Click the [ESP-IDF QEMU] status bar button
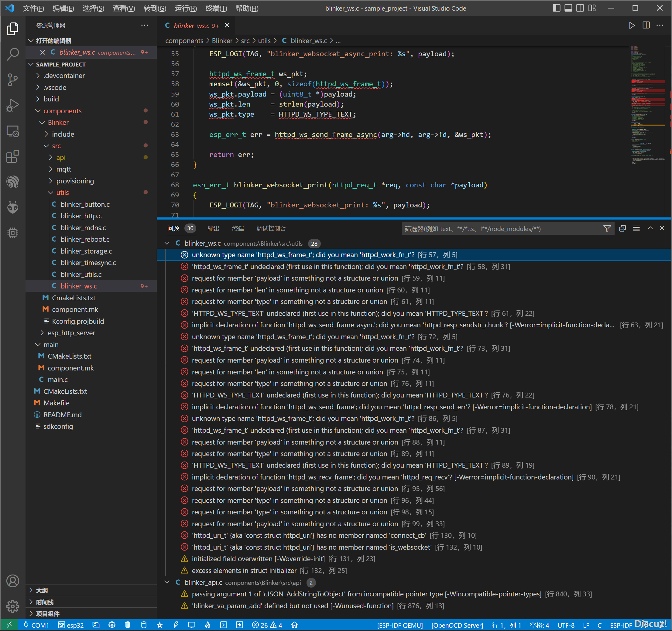Screen dimensions: 672x631 pyautogui.click(x=400, y=625)
